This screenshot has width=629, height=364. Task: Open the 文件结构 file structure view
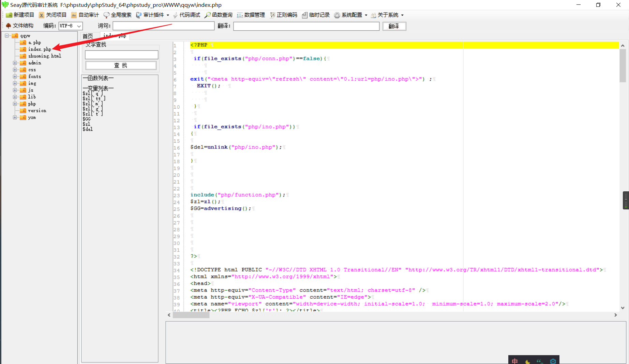(x=22, y=26)
